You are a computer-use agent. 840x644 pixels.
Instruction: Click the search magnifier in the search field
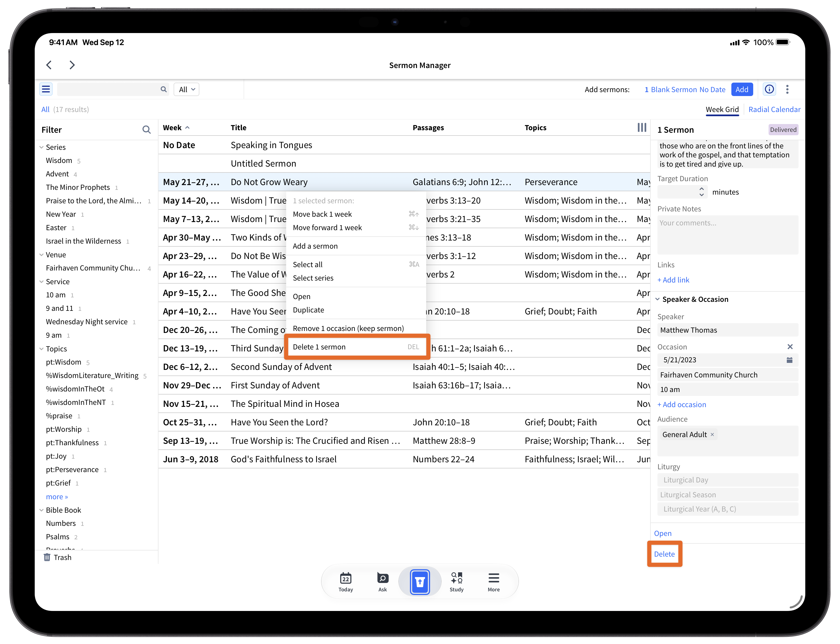(164, 89)
